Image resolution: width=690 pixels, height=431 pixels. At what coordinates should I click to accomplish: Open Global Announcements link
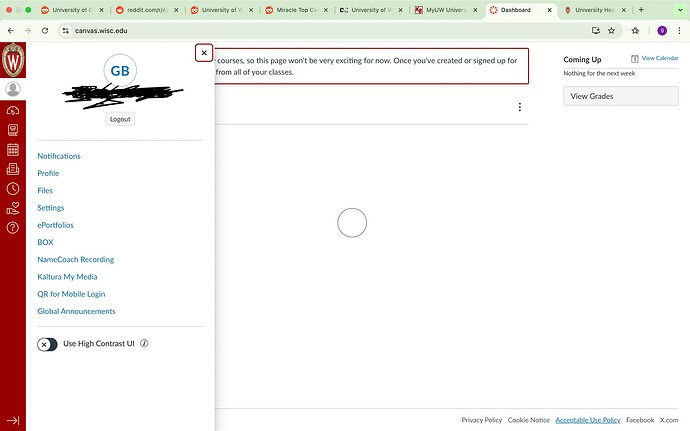77,311
